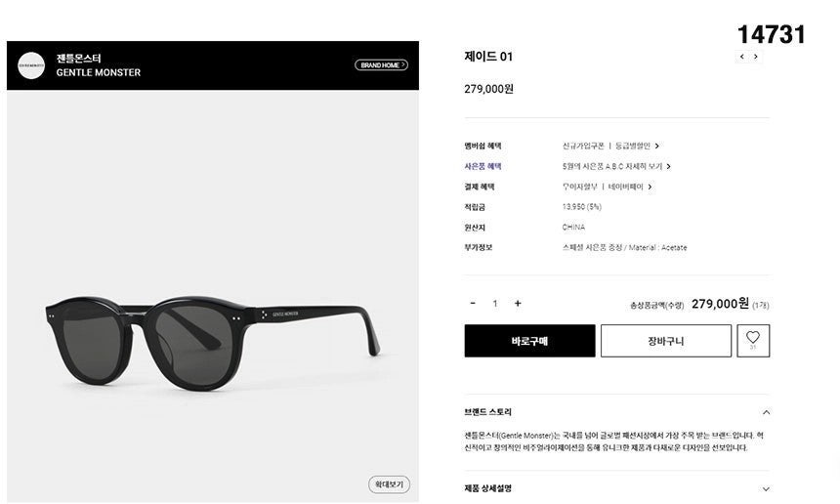Open 무이자할부 payment benefit link
840x504 pixels.
579,187
